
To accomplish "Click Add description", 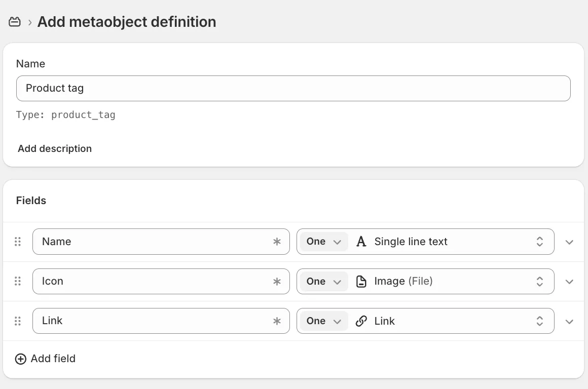I will tap(55, 148).
